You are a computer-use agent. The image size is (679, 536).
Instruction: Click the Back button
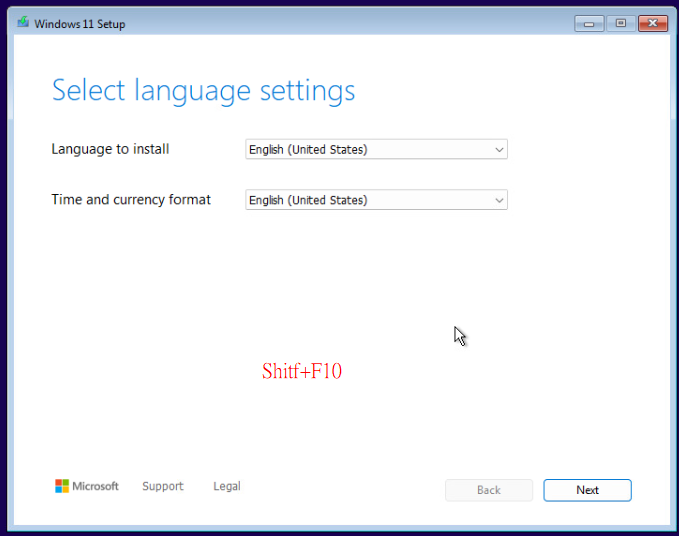[x=489, y=490]
